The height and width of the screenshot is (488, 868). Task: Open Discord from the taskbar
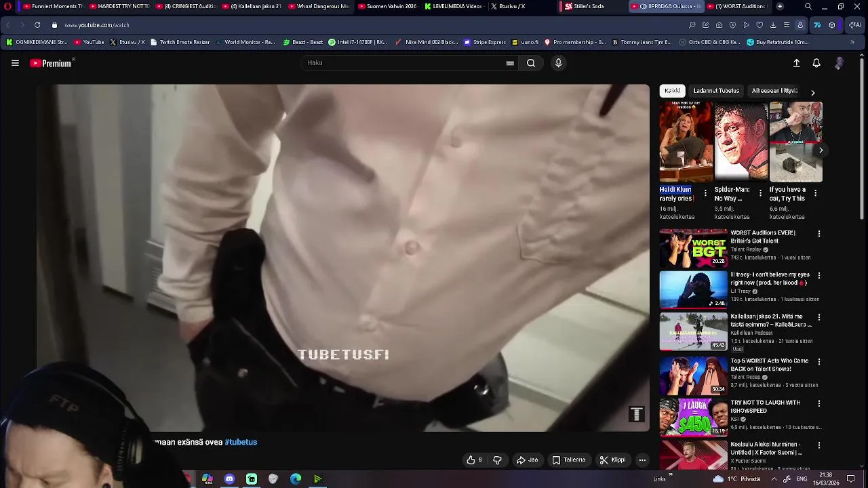[229, 479]
